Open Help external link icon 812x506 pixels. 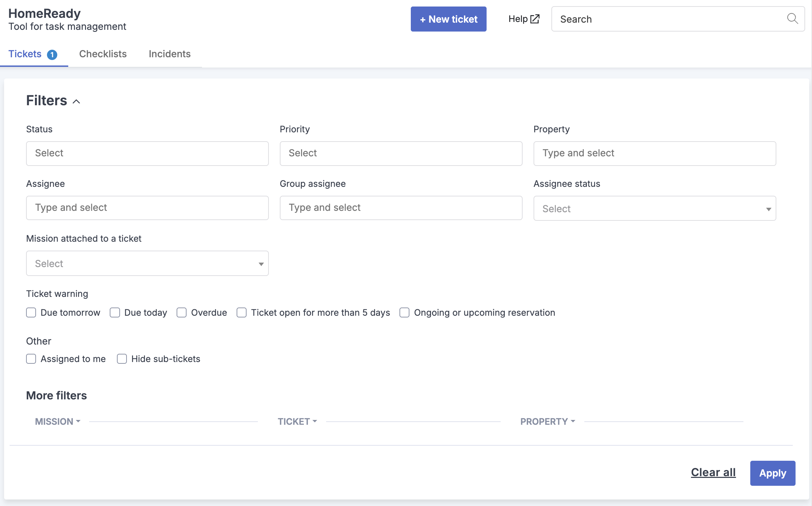point(535,19)
